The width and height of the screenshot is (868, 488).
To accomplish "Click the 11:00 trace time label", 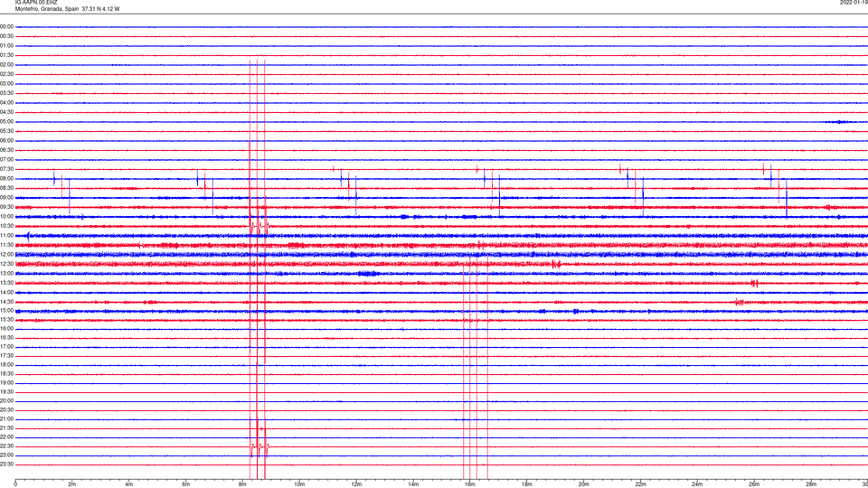I will click(7, 236).
